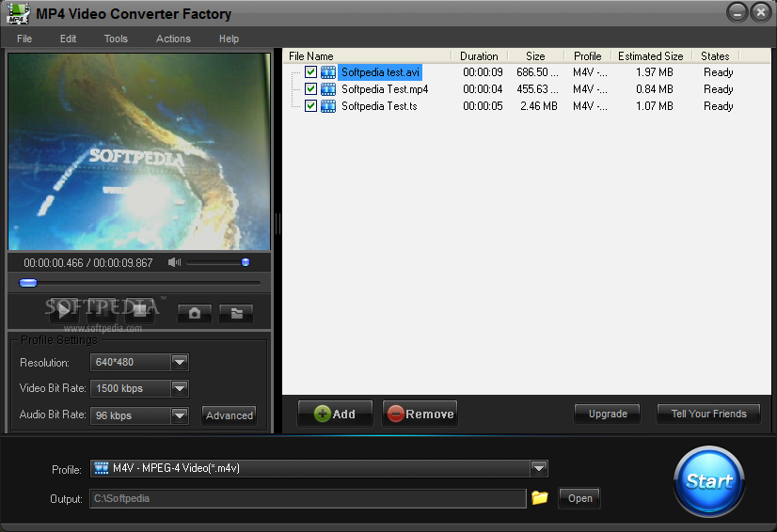The height and width of the screenshot is (532, 777).
Task: Select the Softpedia Test.mp4 file name
Action: pos(385,89)
